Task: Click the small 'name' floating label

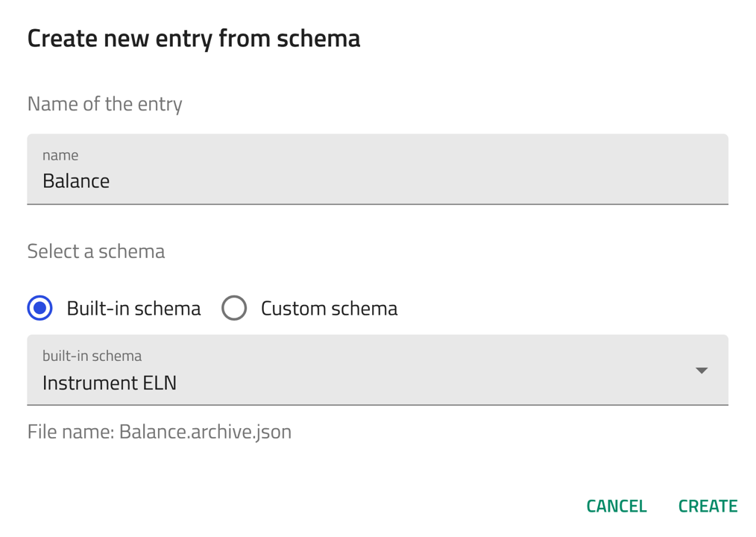Action: click(x=60, y=155)
